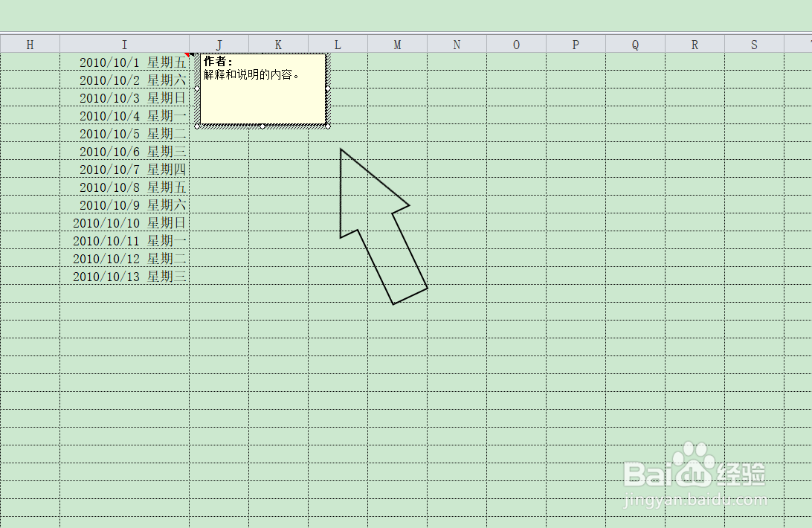The height and width of the screenshot is (528, 812).
Task: Select column N header
Action: click(457, 45)
